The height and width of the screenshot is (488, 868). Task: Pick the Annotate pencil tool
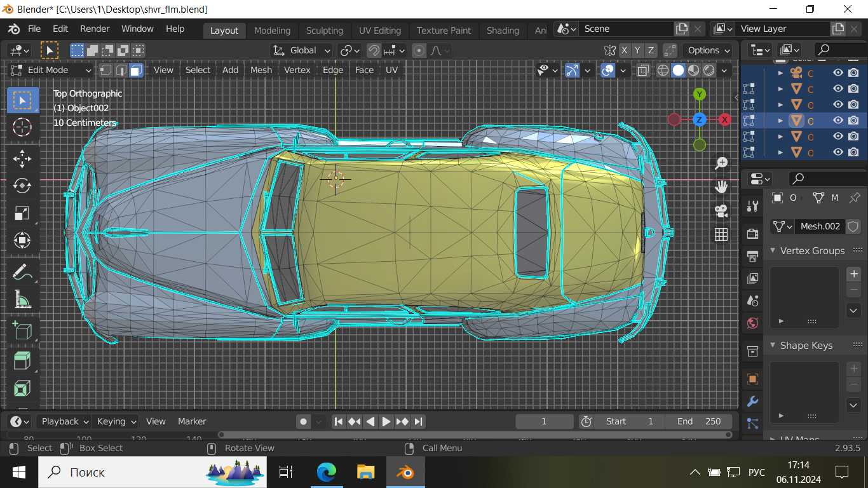tap(22, 272)
